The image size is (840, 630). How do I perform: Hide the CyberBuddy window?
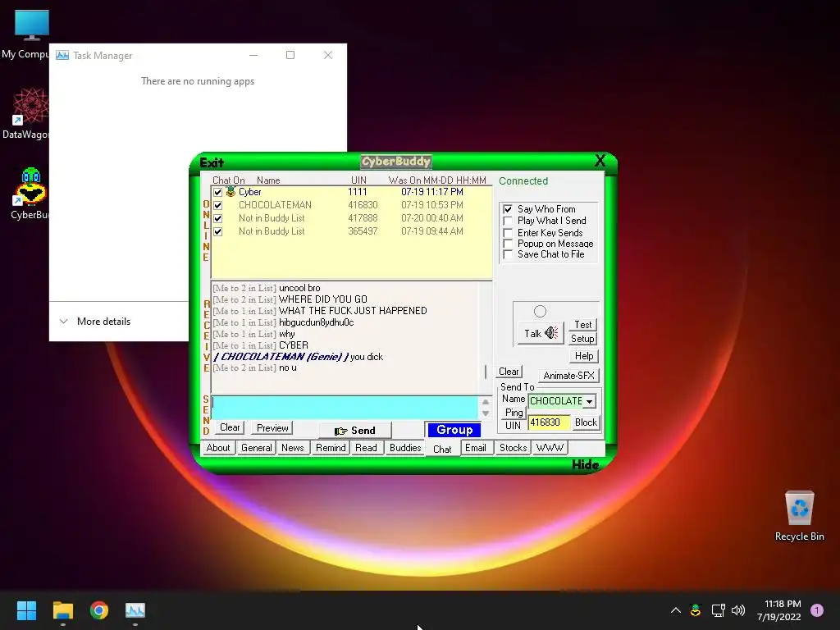pyautogui.click(x=585, y=464)
